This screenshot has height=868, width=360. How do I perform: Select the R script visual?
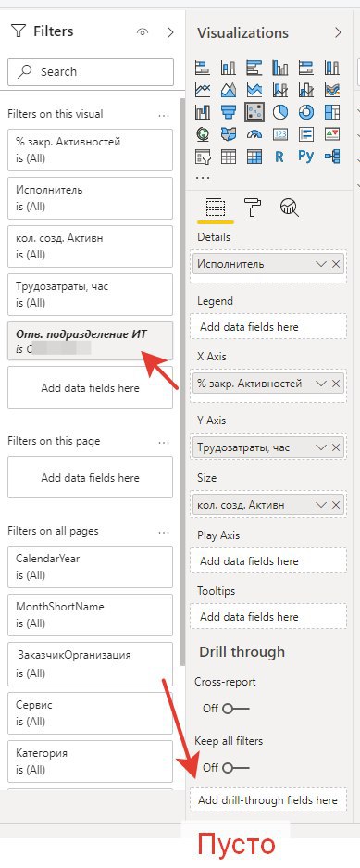point(279,157)
